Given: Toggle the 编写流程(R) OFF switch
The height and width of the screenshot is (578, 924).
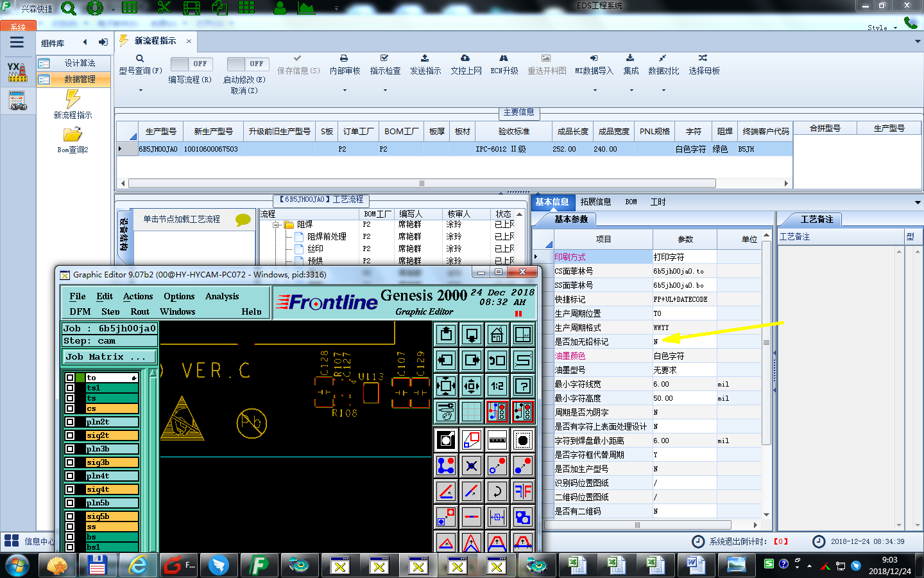Looking at the screenshot, I should point(192,64).
